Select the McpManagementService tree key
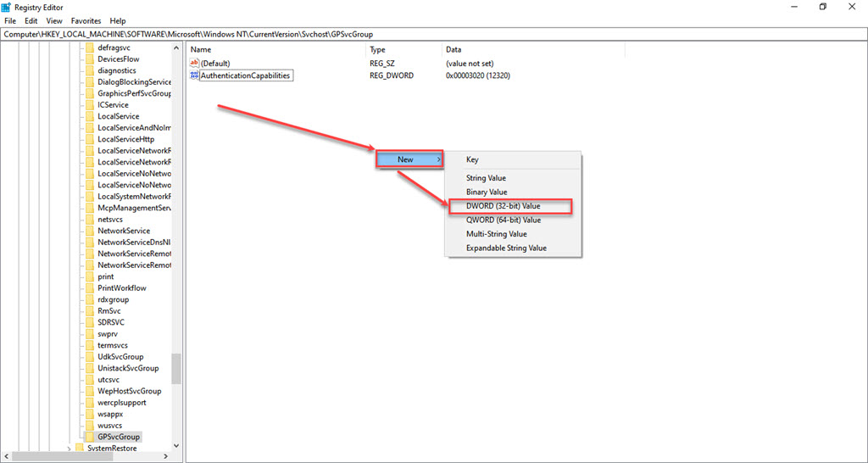The image size is (868, 463). 134,208
